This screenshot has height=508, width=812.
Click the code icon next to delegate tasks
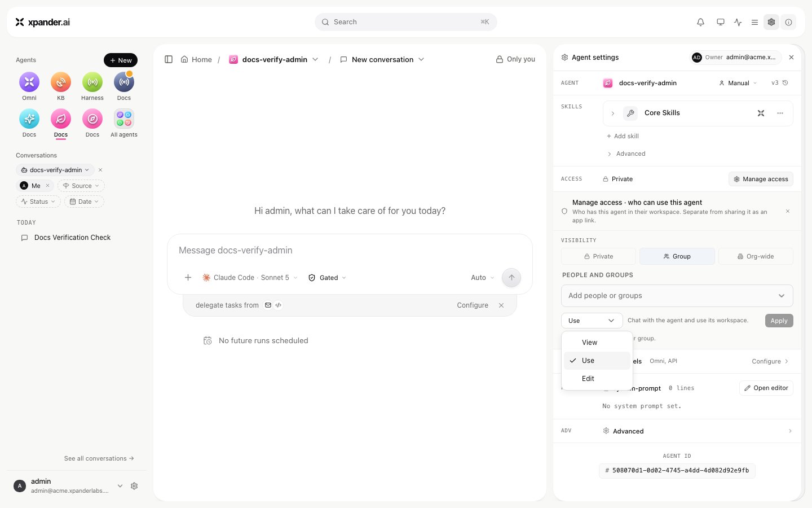[279, 305]
